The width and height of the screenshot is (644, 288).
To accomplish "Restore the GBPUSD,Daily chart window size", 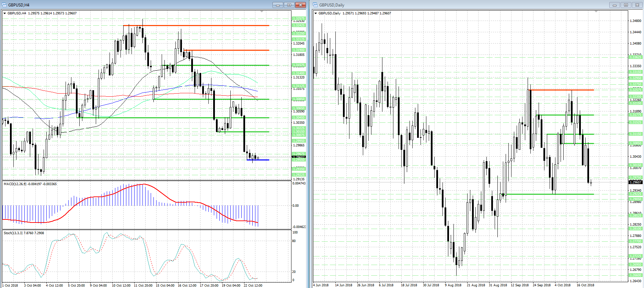I will point(626,5).
